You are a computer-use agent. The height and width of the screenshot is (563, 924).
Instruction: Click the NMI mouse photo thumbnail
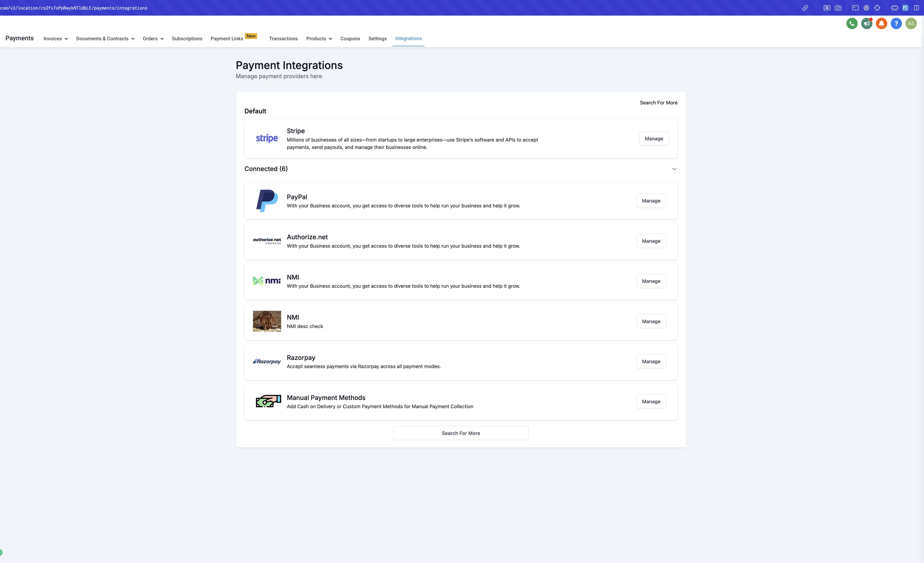coord(267,321)
